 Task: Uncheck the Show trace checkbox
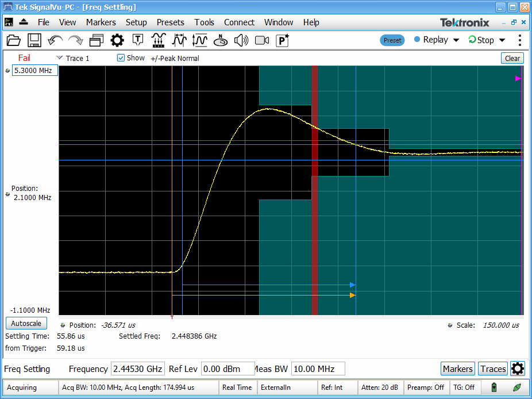point(121,58)
